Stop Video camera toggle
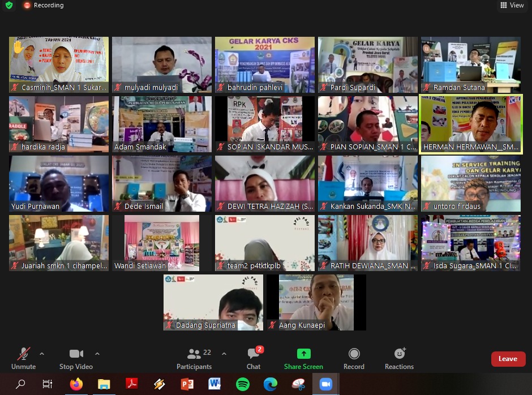Screen dimensions: 532x395 pyautogui.click(x=76, y=358)
